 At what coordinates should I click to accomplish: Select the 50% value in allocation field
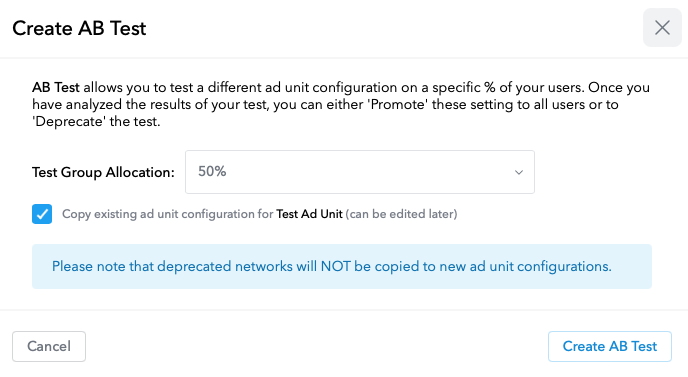(212, 171)
